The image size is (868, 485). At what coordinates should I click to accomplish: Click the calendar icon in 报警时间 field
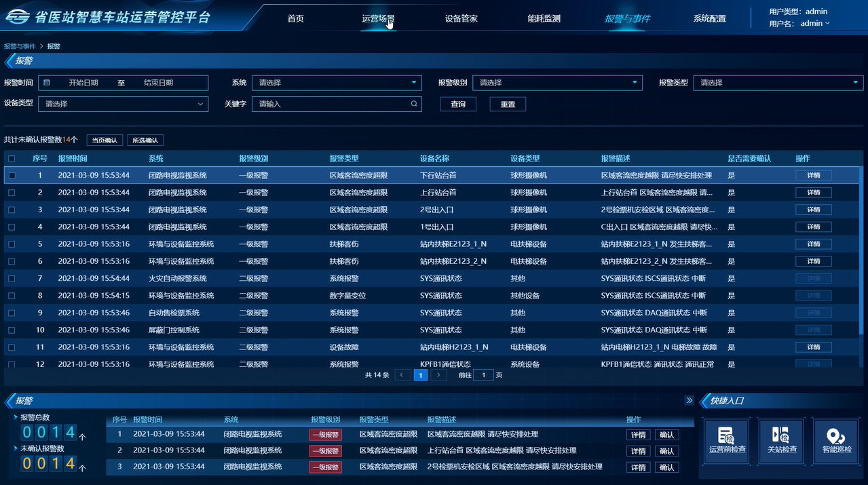[47, 83]
